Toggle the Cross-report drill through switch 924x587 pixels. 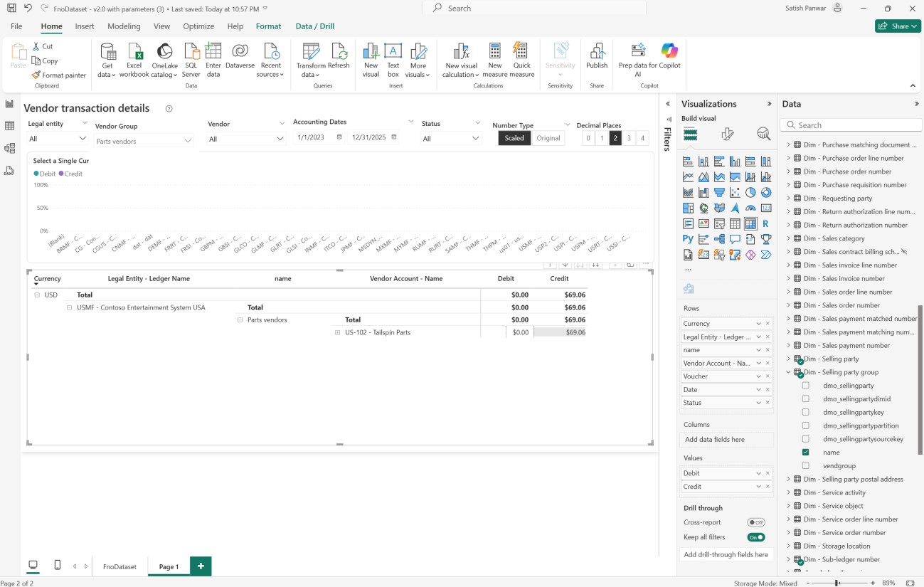(x=755, y=522)
